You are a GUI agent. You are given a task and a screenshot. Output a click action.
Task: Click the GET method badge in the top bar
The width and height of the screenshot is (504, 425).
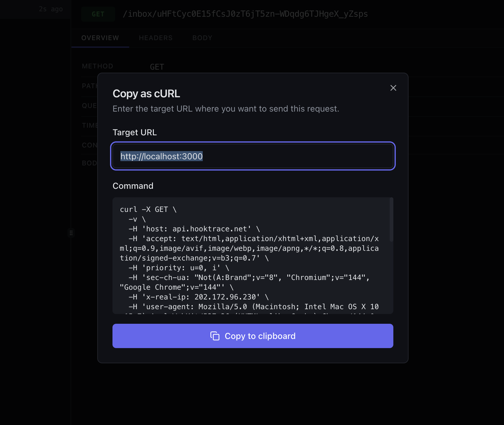(x=98, y=14)
